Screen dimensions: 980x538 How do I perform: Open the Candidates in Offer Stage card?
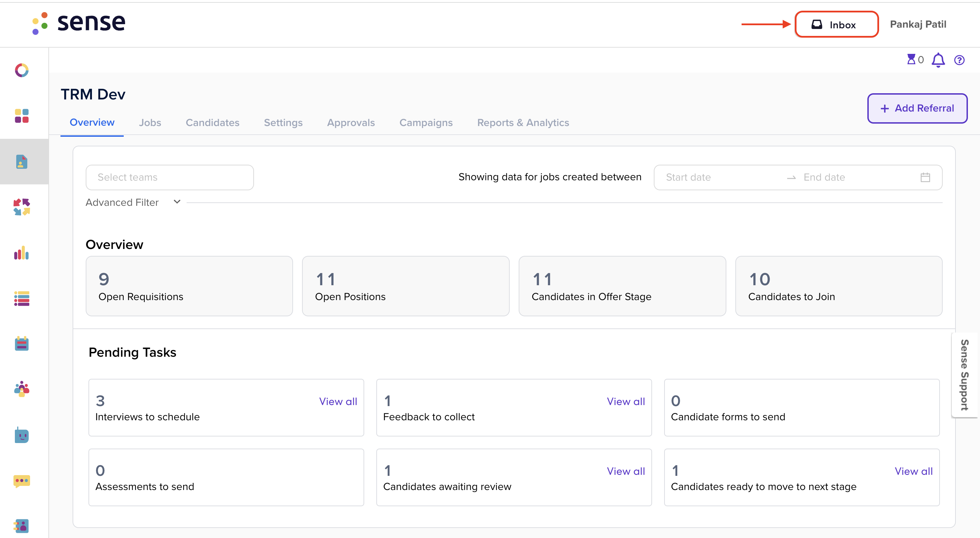(x=622, y=286)
